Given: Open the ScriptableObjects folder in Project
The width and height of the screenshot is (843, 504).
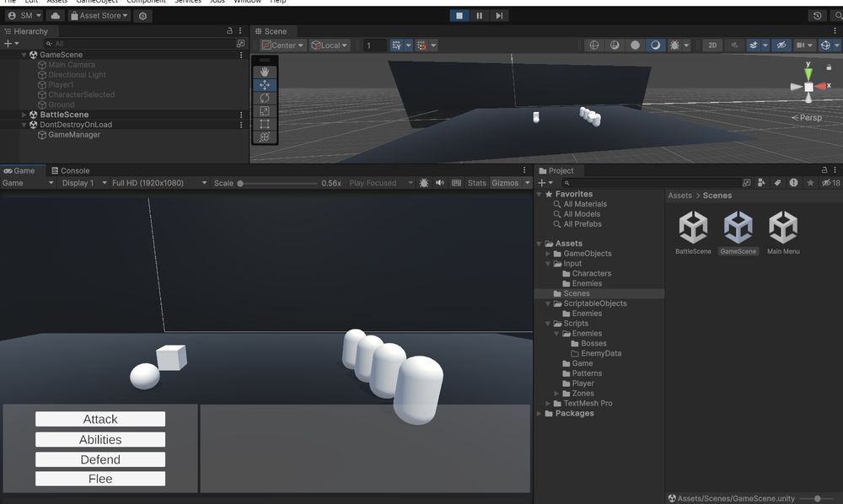Looking at the screenshot, I should [594, 303].
